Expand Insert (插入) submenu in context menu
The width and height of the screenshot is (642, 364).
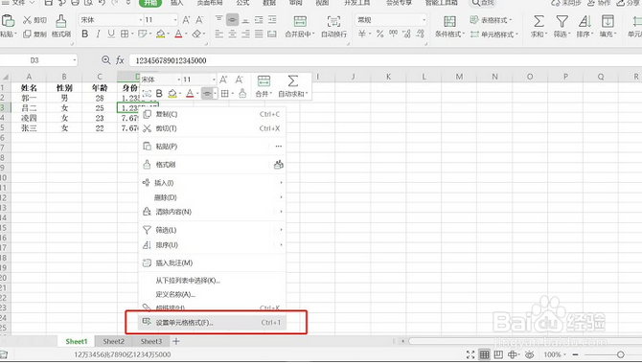click(212, 183)
